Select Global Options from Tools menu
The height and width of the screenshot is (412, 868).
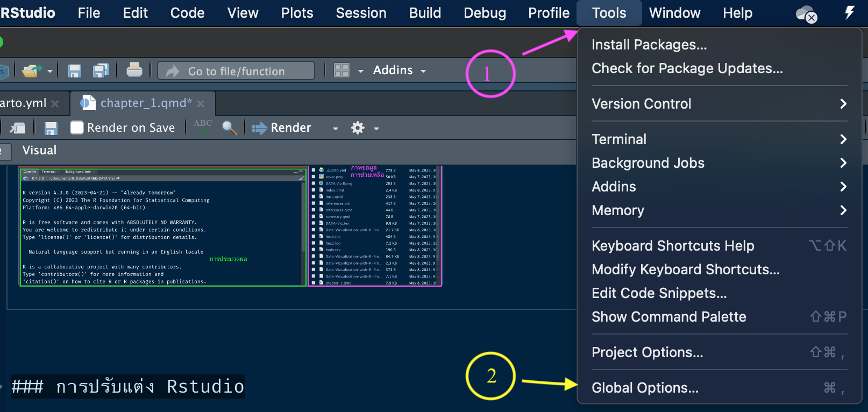645,388
